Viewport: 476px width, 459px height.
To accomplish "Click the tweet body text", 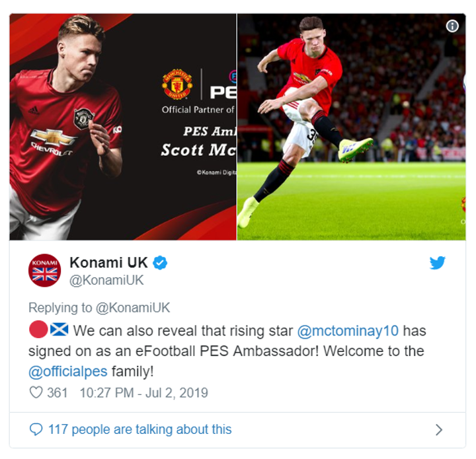I will click(x=227, y=351).
